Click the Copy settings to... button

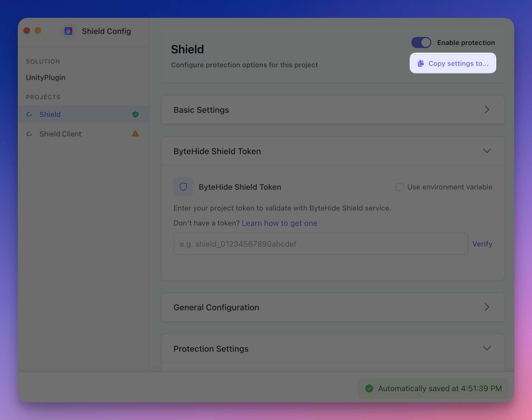pyautogui.click(x=453, y=63)
